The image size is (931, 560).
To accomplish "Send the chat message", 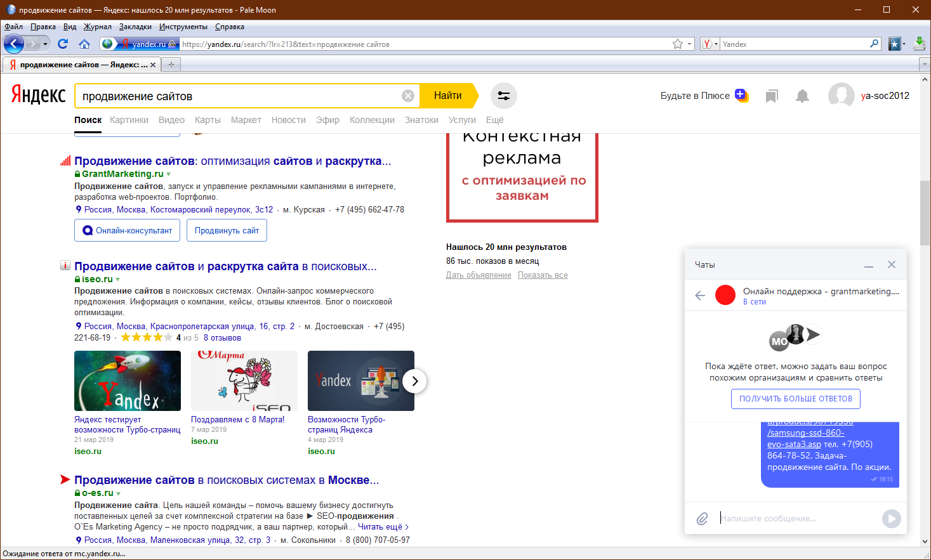I will tap(891, 519).
